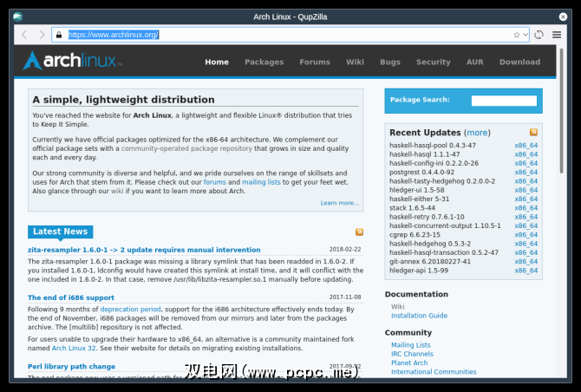This screenshot has height=392, width=581.
Task: Select 'haskell-config-ini 0.2.2.0-26' entry
Action: (x=434, y=163)
